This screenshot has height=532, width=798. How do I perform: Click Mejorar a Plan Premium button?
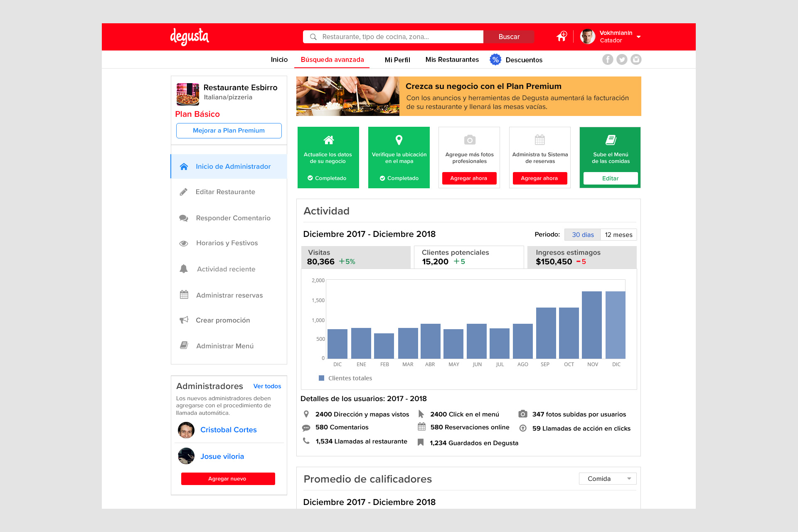pos(229,131)
